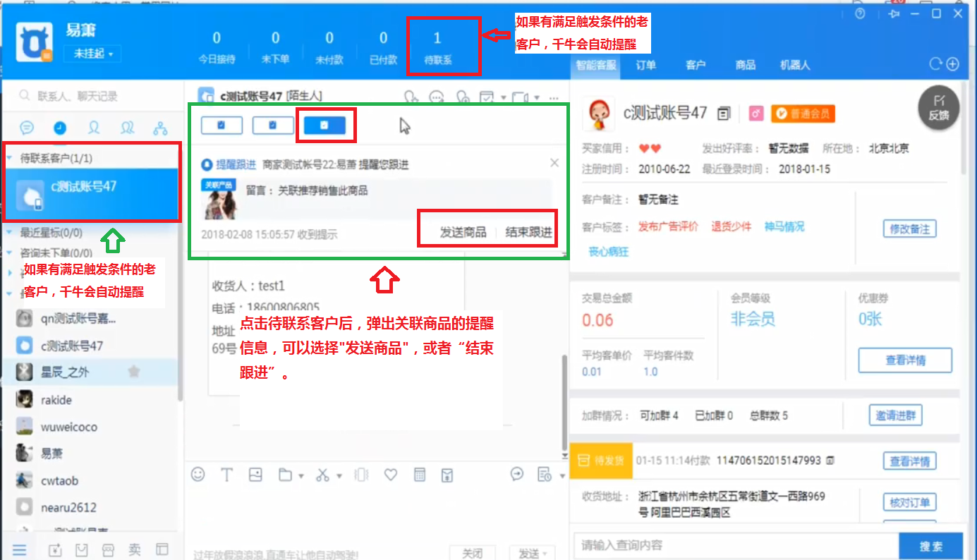Click the heart favorite icon
The image size is (977, 560).
pos(390,475)
